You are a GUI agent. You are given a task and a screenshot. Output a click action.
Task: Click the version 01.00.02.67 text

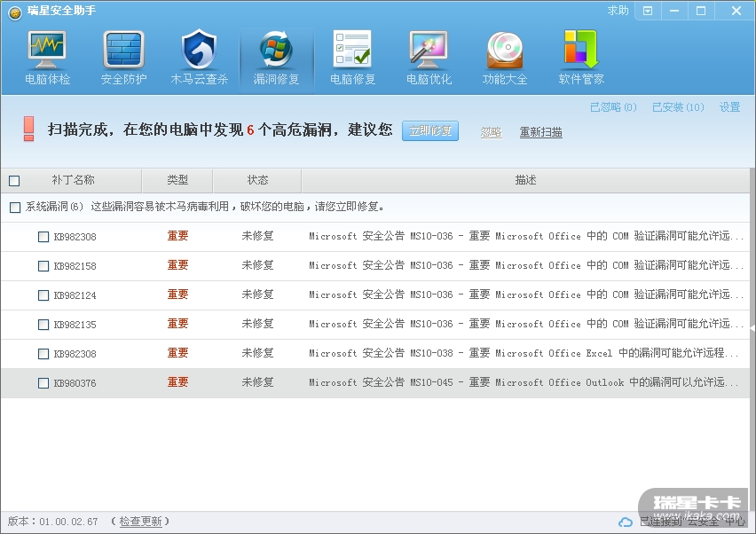[x=68, y=522]
